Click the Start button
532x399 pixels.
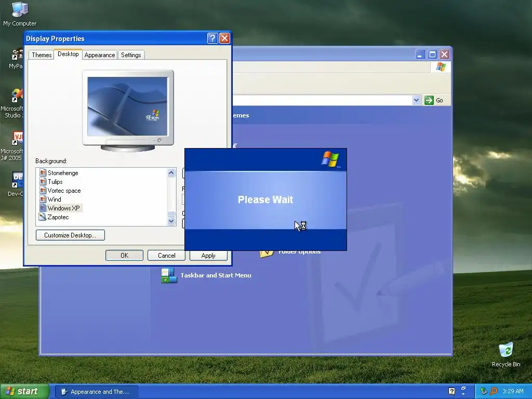(24, 391)
